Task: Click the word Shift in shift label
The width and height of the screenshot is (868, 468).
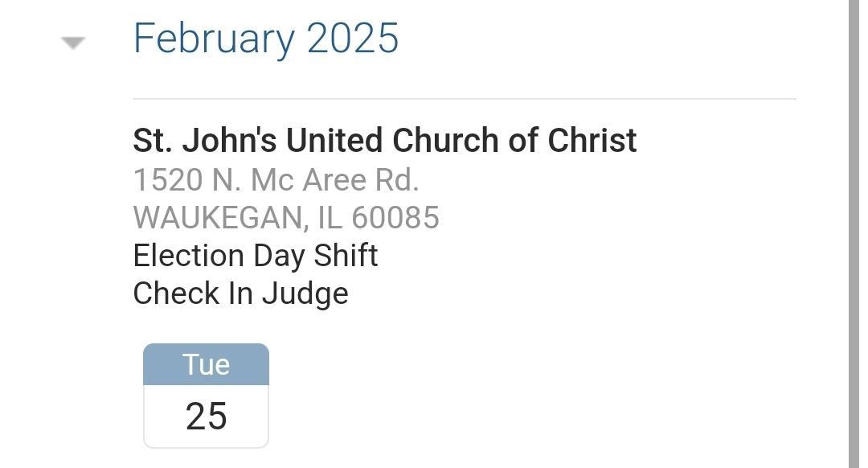Action: pos(346,256)
